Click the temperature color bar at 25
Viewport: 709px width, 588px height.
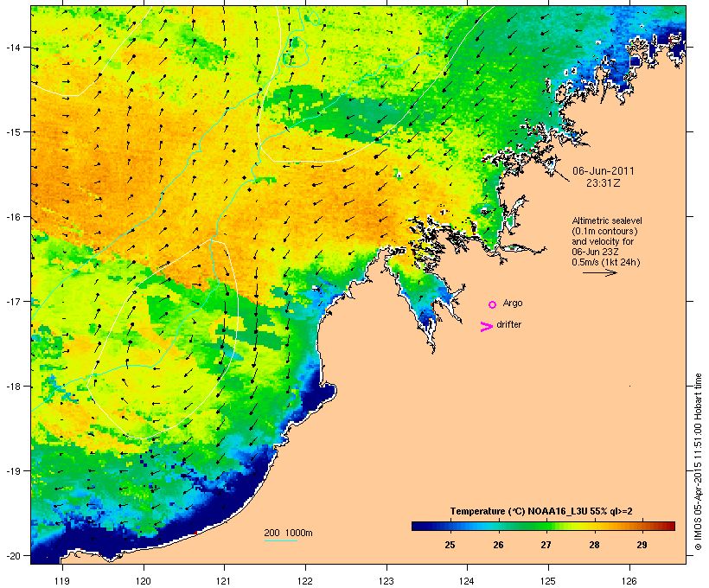[x=450, y=526]
